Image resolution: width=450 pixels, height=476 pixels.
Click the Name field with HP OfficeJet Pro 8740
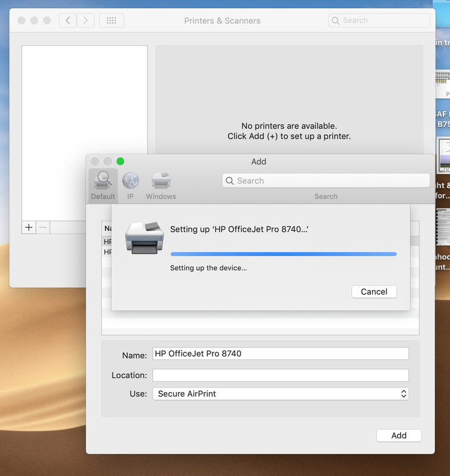(280, 353)
